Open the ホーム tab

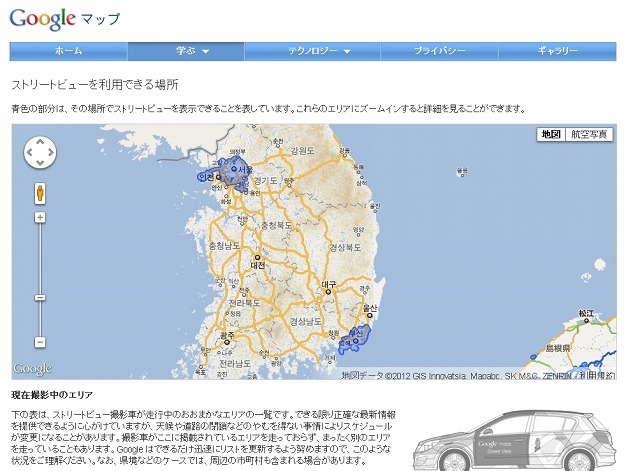tap(69, 51)
